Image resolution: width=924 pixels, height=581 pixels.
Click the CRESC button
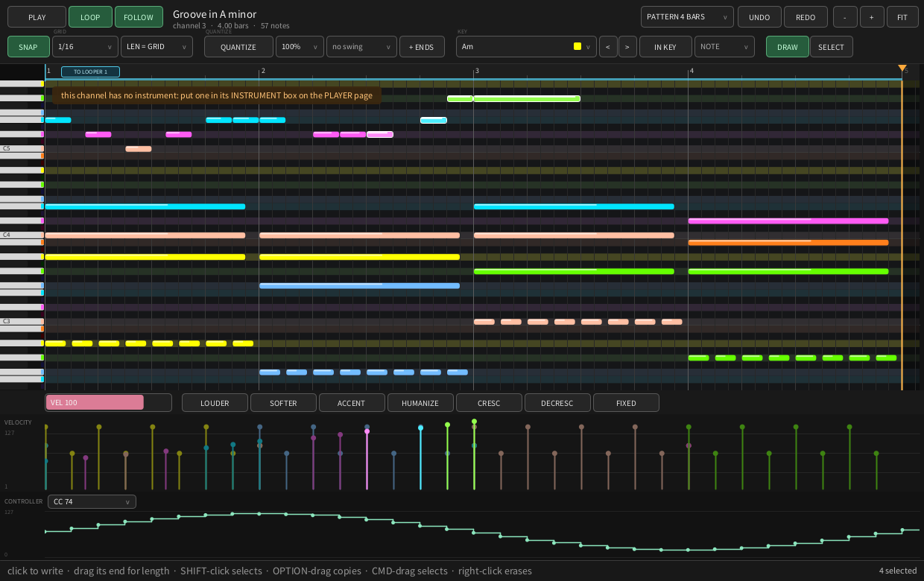489,402
